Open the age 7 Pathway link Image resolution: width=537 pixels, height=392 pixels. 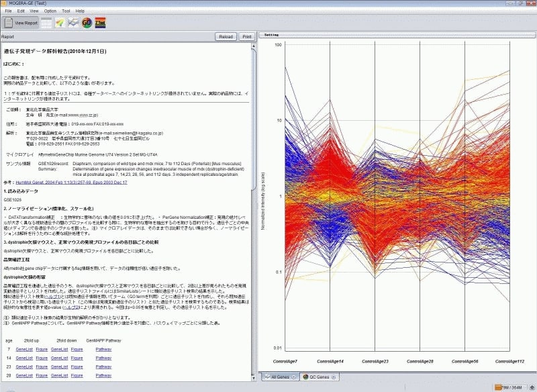[x=103, y=349]
